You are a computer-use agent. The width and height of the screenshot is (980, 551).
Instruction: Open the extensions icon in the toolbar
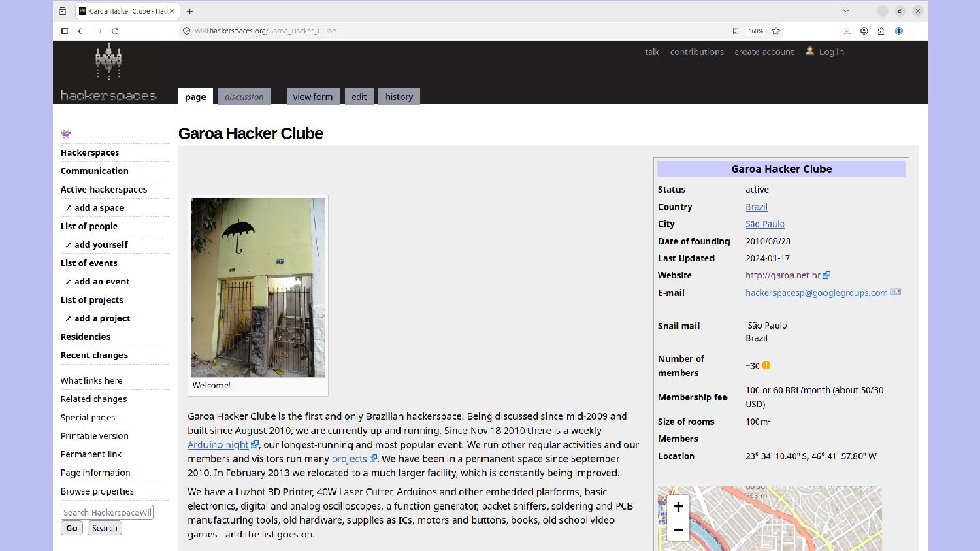(x=881, y=31)
